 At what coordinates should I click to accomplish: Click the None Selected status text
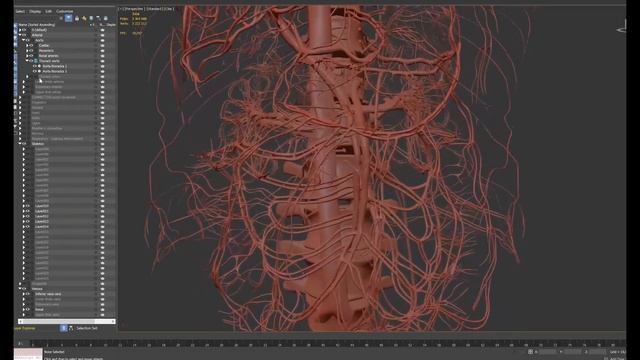54,351
